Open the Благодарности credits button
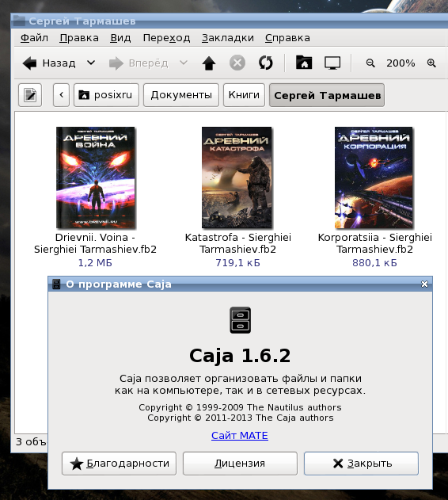The image size is (448, 500). [119, 464]
